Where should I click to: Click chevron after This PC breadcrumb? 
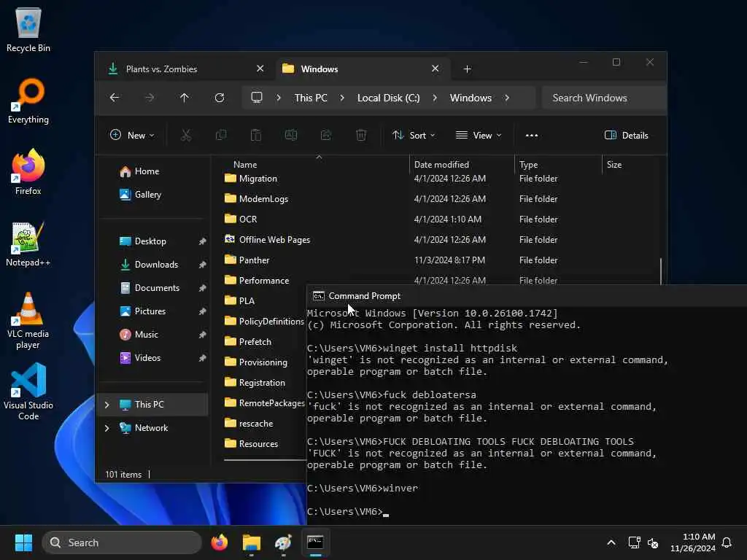[342, 98]
